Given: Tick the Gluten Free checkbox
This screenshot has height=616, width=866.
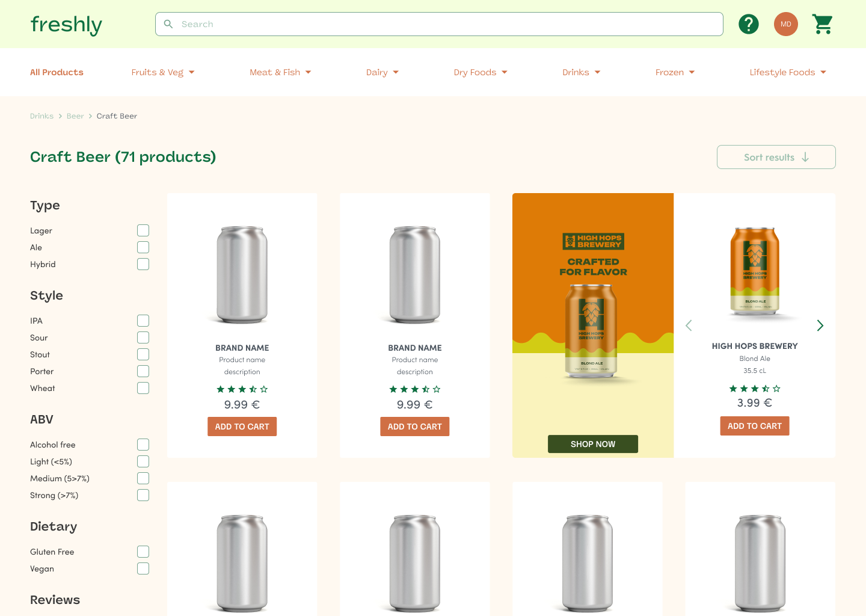Looking at the screenshot, I should click(143, 552).
